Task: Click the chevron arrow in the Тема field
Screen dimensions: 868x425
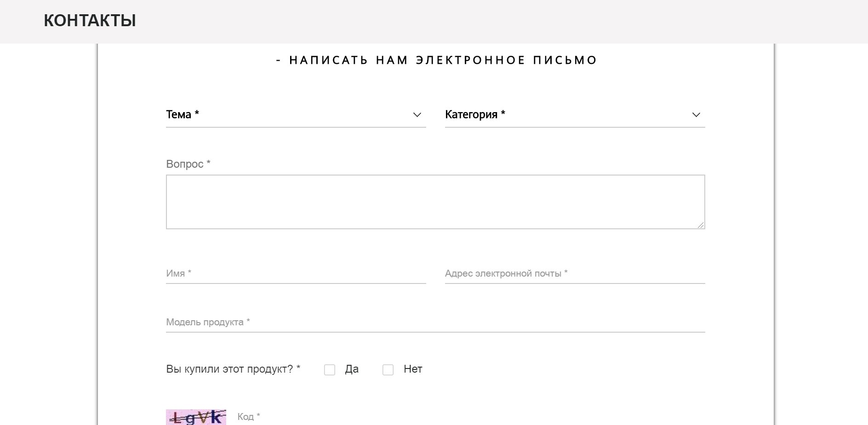Action: [x=417, y=114]
